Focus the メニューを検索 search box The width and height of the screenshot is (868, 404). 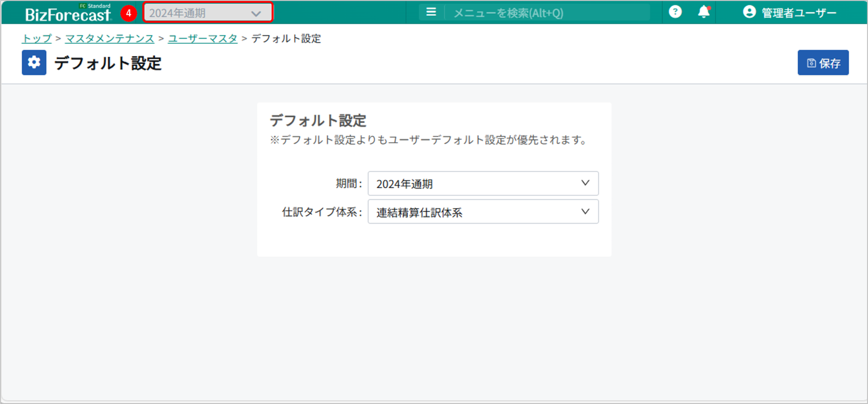(x=546, y=13)
